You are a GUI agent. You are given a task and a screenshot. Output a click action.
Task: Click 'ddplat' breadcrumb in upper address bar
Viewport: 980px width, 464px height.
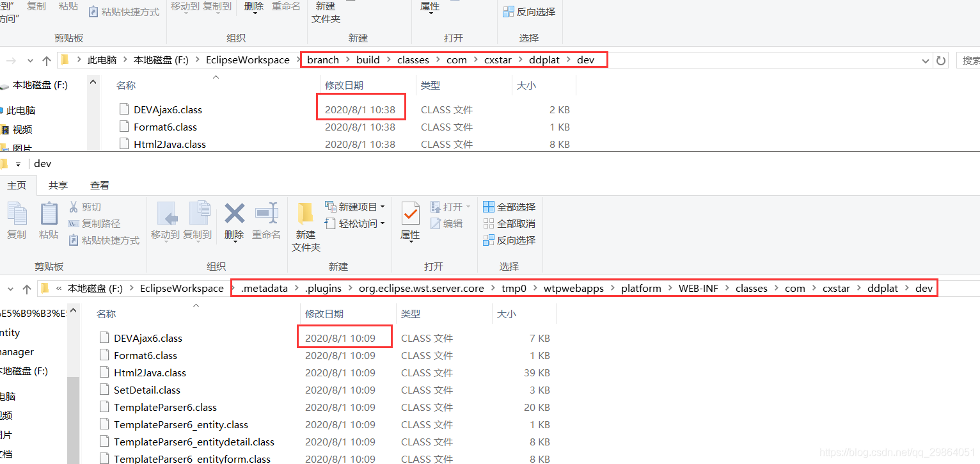click(544, 60)
